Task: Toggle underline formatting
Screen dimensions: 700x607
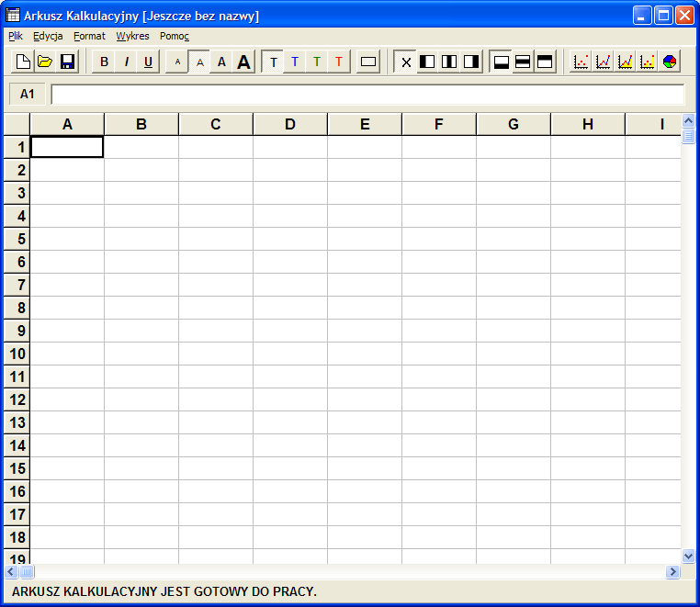Action: point(148,62)
